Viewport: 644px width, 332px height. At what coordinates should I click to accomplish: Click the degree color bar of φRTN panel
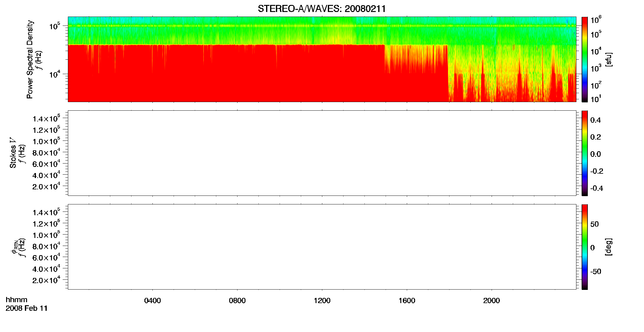(584, 247)
